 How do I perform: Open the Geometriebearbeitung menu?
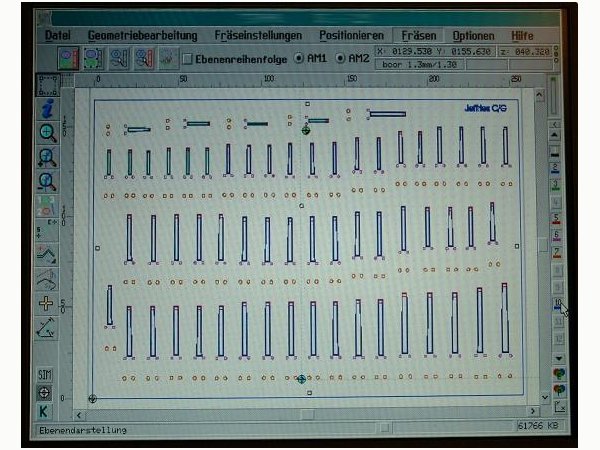click(143, 35)
